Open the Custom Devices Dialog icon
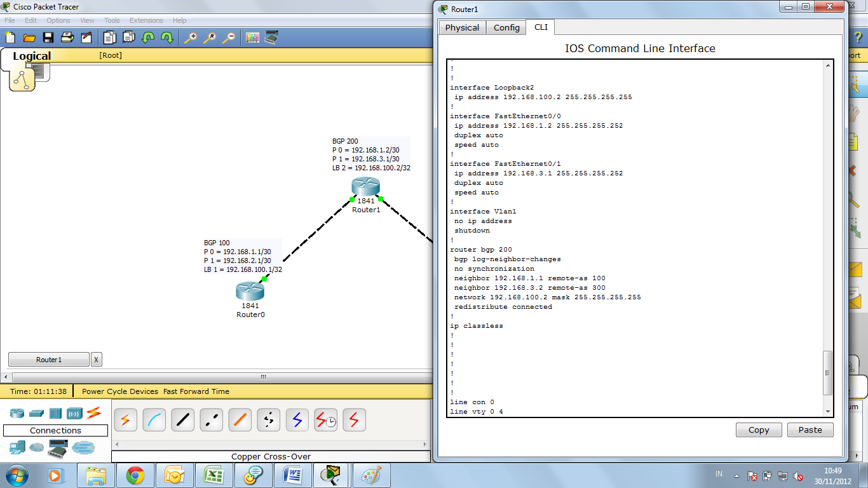The width and height of the screenshot is (868, 488). pyautogui.click(x=271, y=37)
